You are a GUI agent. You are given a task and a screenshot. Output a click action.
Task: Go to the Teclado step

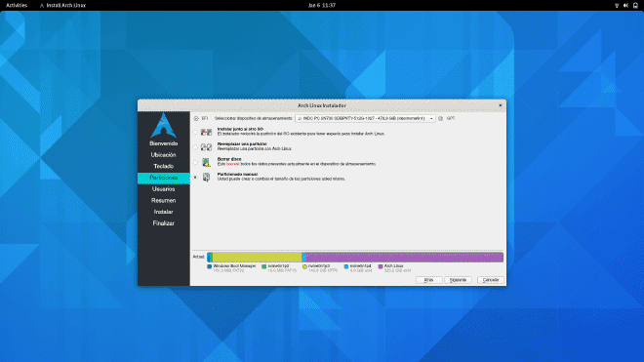pyautogui.click(x=164, y=167)
